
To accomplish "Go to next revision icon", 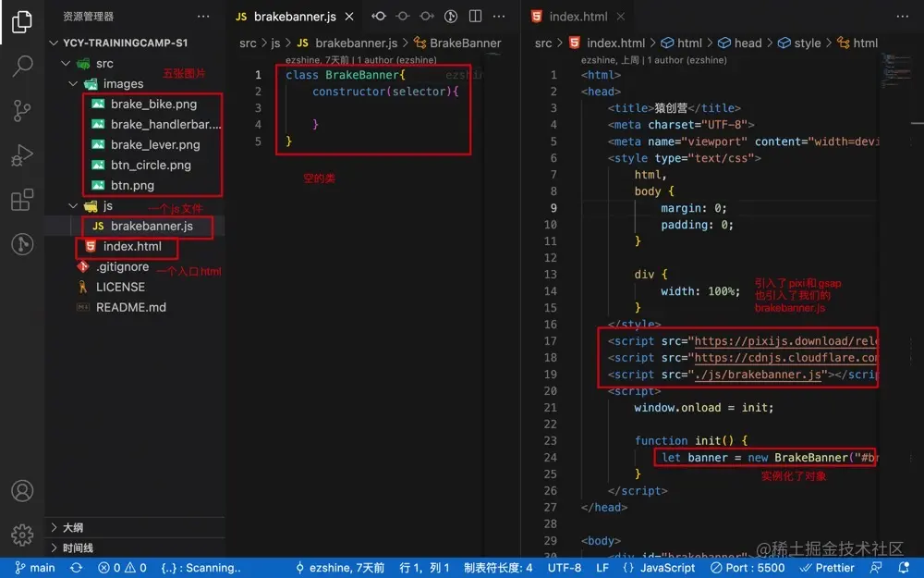I will (x=427, y=17).
